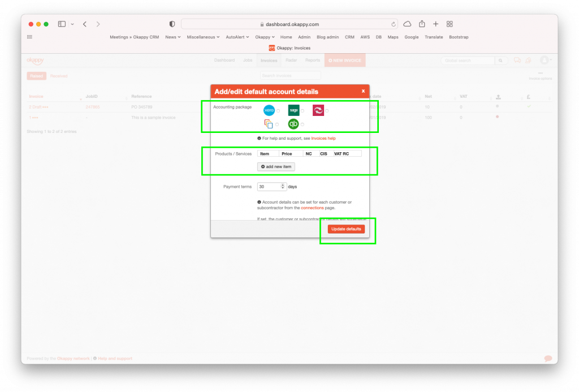Select the radio button beside stacked documents icon

(277, 124)
